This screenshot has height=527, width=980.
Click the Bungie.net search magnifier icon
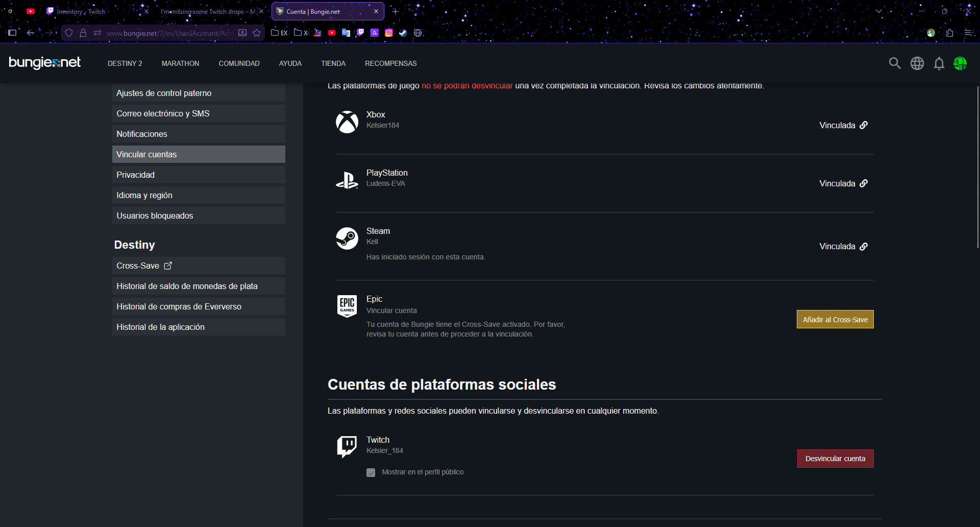[x=894, y=63]
